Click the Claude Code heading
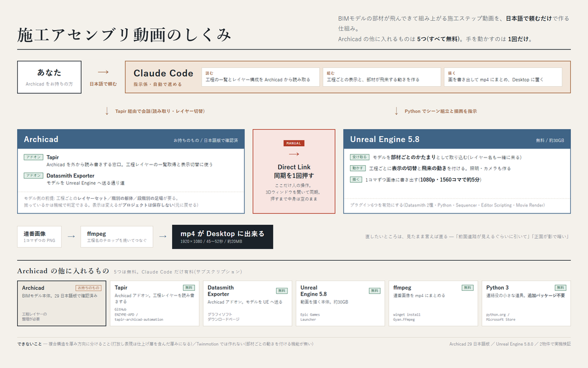The height and width of the screenshot is (368, 588). click(x=163, y=73)
